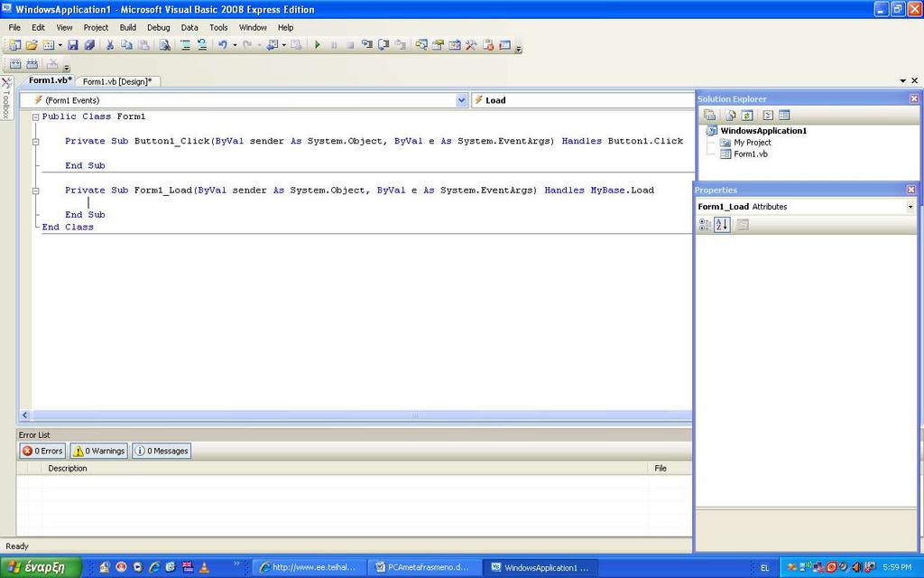
Task: Toggle the 0 Errors filter
Action: tap(42, 452)
